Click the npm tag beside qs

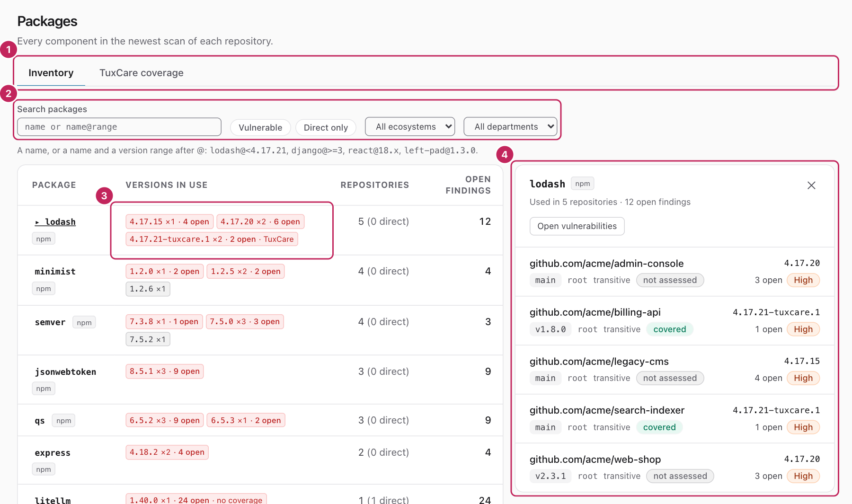[x=64, y=421]
